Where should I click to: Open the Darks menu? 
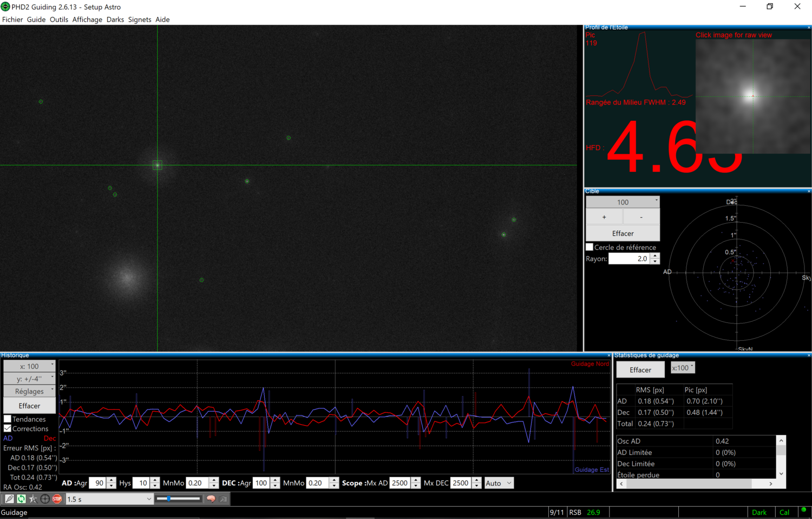point(115,20)
